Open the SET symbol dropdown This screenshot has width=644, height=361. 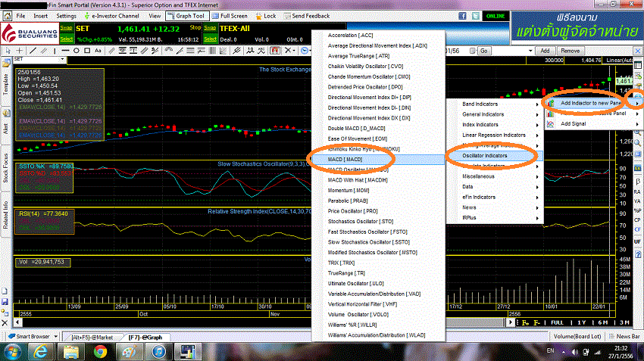pyautogui.click(x=62, y=59)
